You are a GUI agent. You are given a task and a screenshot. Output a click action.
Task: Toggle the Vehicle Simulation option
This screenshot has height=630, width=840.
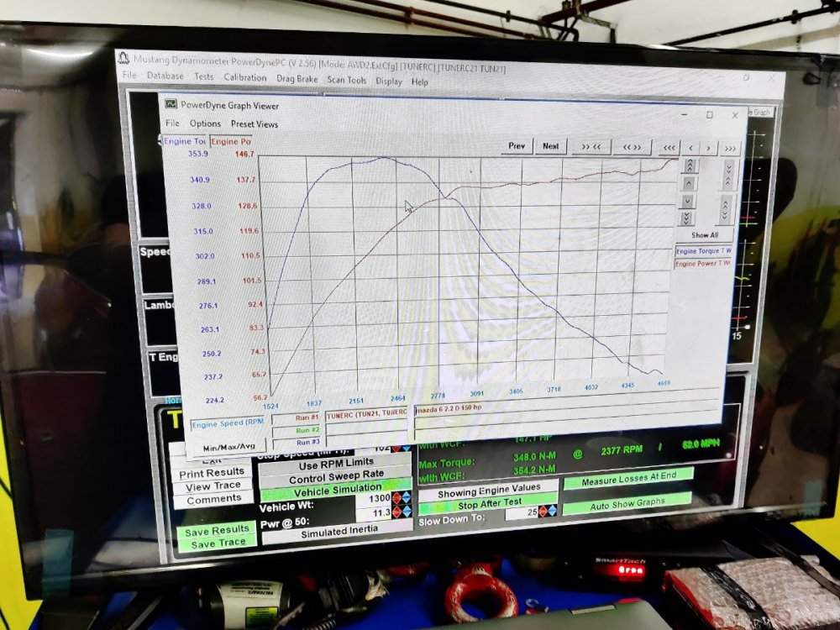[335, 487]
